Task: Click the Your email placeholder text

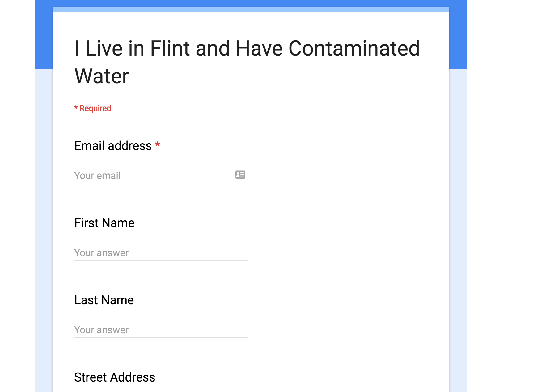Action: [97, 175]
